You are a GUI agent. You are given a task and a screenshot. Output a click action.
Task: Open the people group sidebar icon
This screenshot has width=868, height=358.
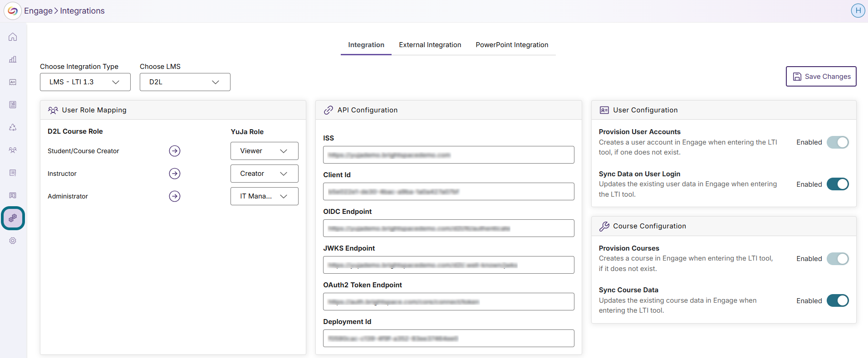(x=13, y=150)
